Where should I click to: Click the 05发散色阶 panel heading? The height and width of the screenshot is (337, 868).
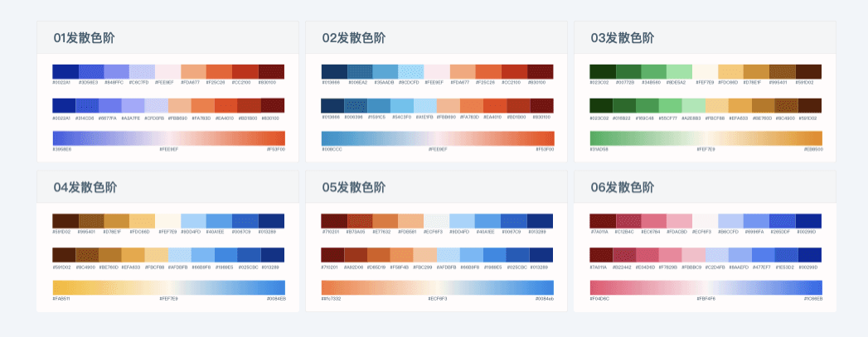pyautogui.click(x=354, y=187)
